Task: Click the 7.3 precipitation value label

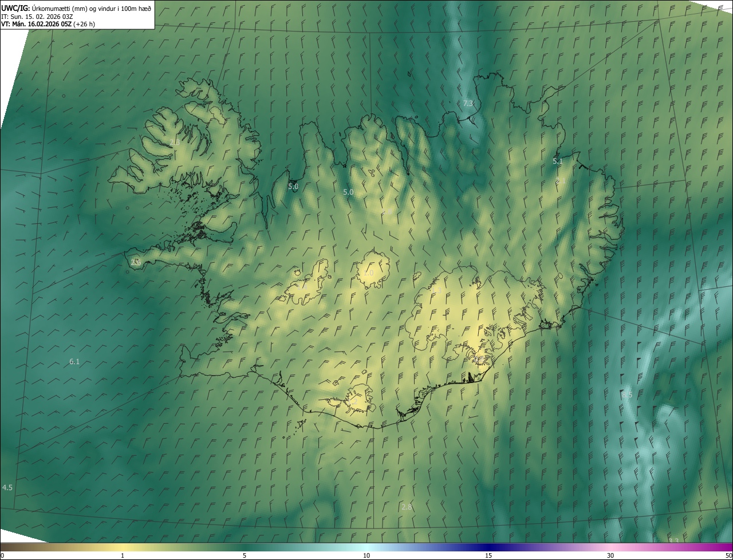Action: coord(468,103)
